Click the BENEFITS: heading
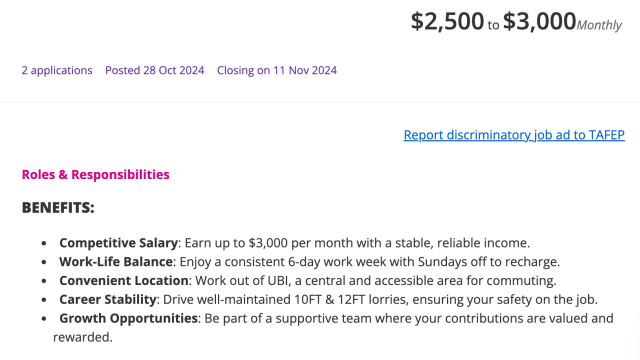Screen dimensions: 640x360 58,208
